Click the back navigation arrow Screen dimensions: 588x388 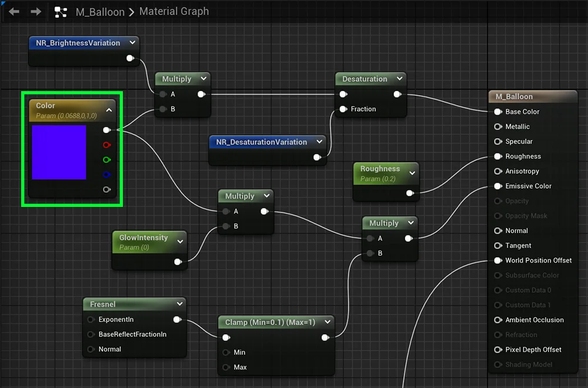[x=14, y=12]
